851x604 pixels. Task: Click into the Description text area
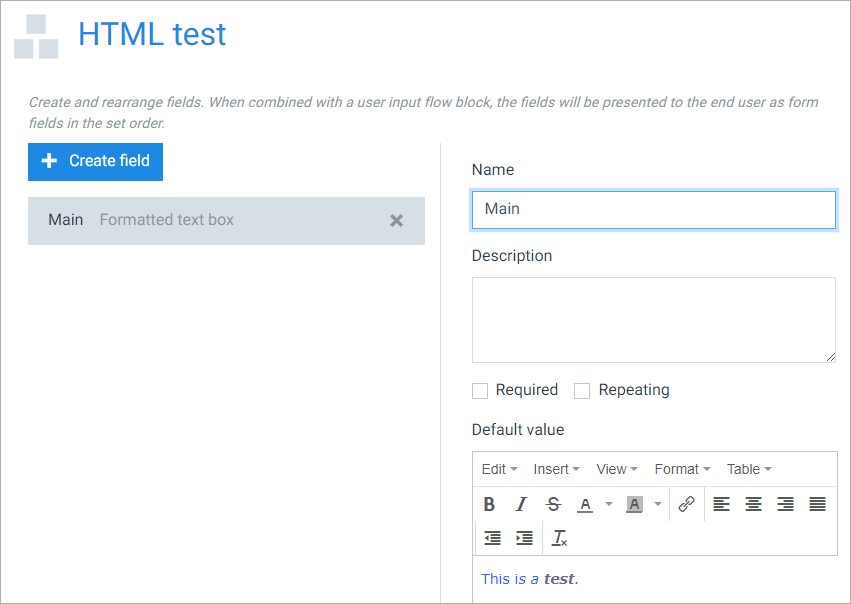point(653,320)
